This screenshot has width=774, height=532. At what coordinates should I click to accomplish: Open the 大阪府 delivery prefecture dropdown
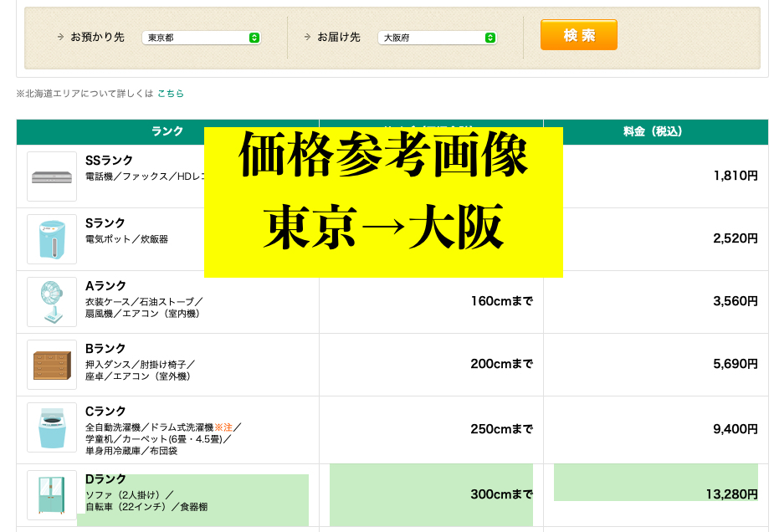pos(437,38)
